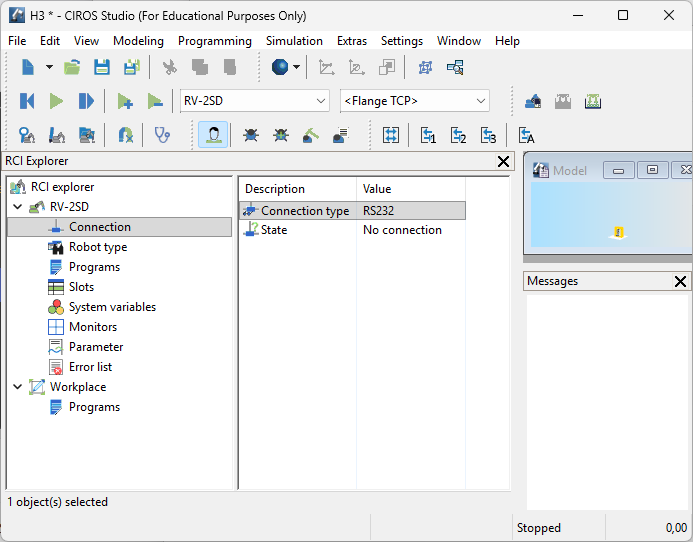
Task: Click the model libraries icon in top toolbar
Action: [x=425, y=67]
